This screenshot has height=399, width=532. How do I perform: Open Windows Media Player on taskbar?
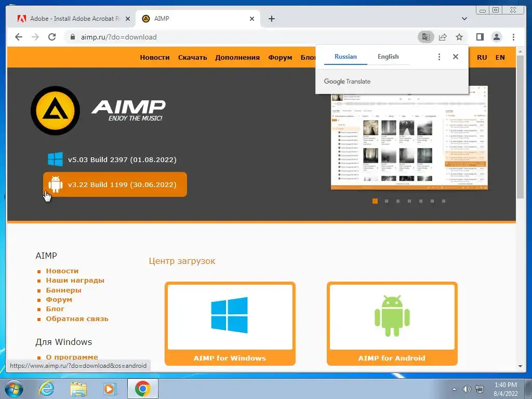pos(110,389)
